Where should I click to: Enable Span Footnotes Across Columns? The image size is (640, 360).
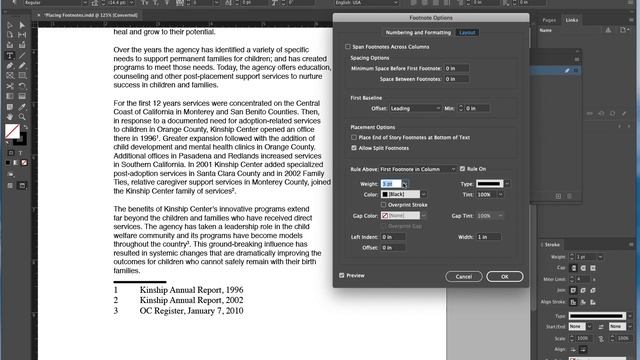click(348, 47)
